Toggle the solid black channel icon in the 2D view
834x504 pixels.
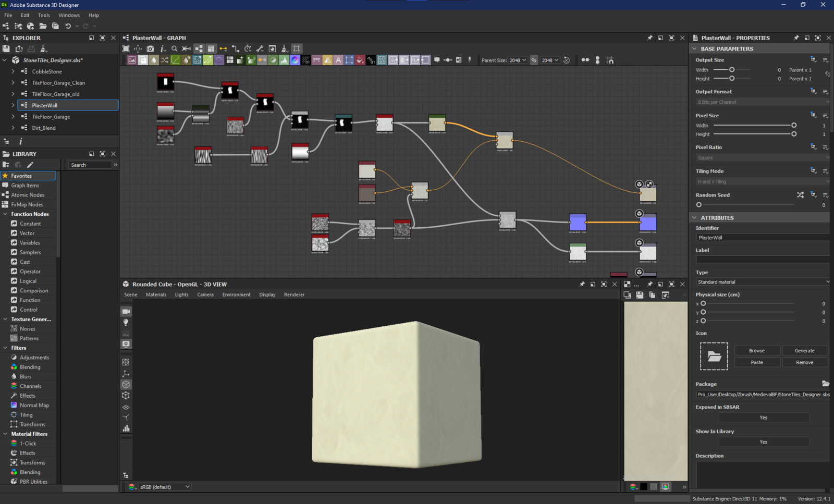tap(644, 487)
